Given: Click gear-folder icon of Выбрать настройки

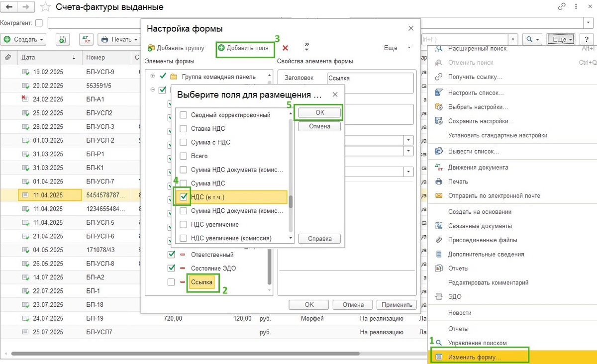Looking at the screenshot, I should click(439, 107).
